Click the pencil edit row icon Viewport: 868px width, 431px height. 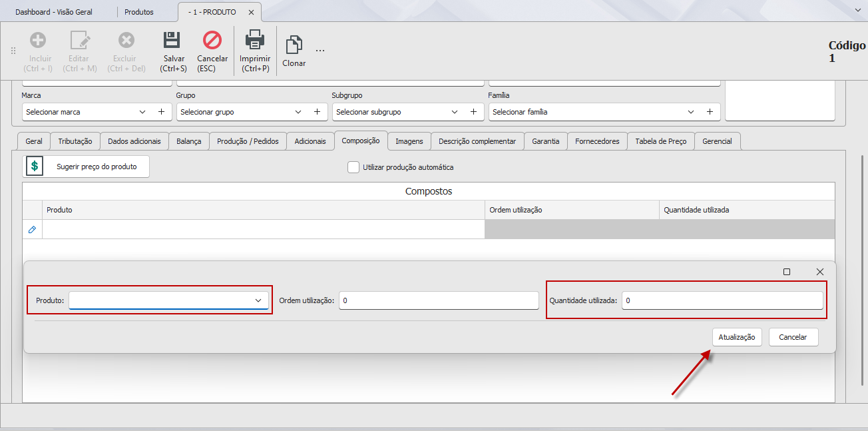(32, 229)
